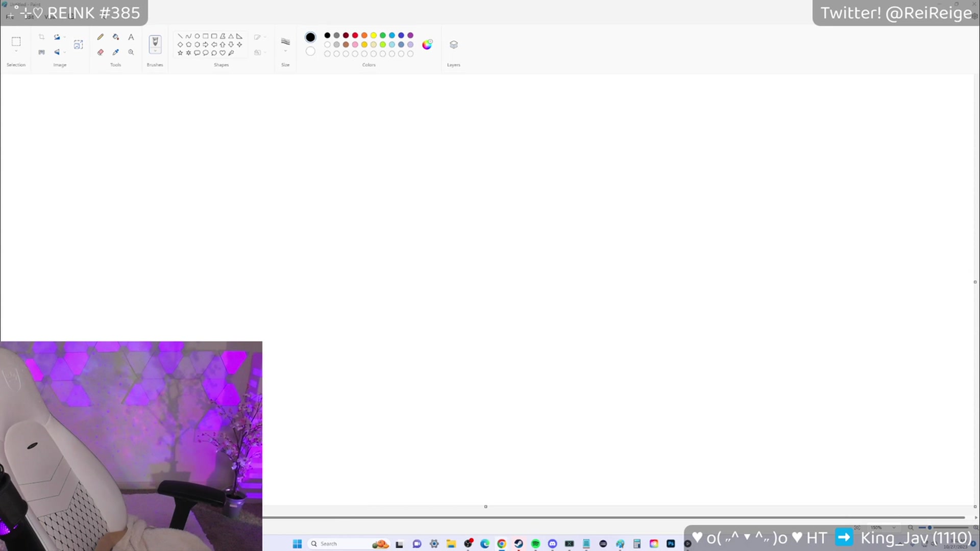Select the Rectangle shape

click(206, 36)
